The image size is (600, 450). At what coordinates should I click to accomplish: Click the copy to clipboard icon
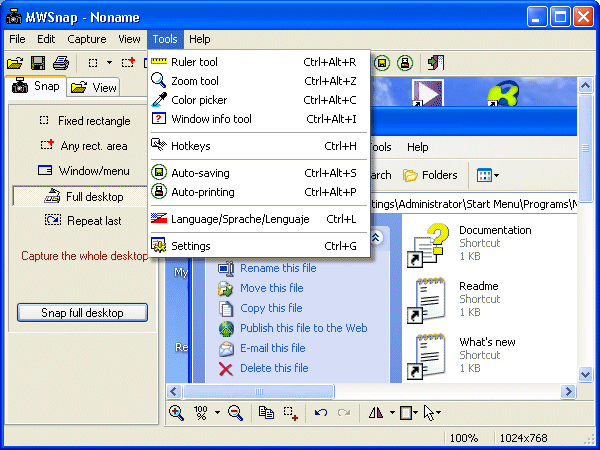tap(266, 413)
